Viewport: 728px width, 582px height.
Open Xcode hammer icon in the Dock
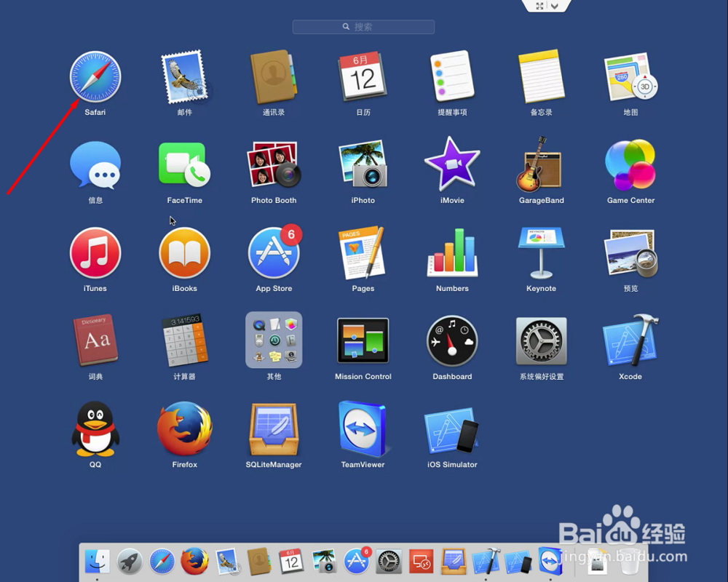point(486,561)
